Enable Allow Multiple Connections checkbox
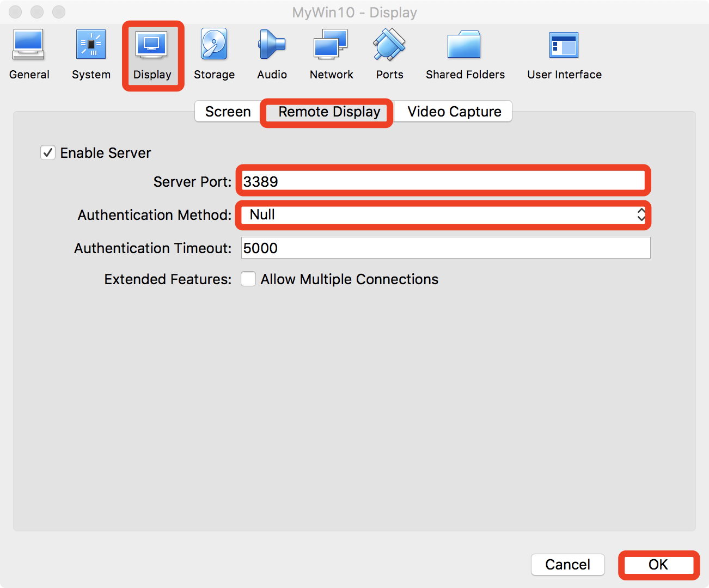The height and width of the screenshot is (588, 709). pyautogui.click(x=248, y=279)
